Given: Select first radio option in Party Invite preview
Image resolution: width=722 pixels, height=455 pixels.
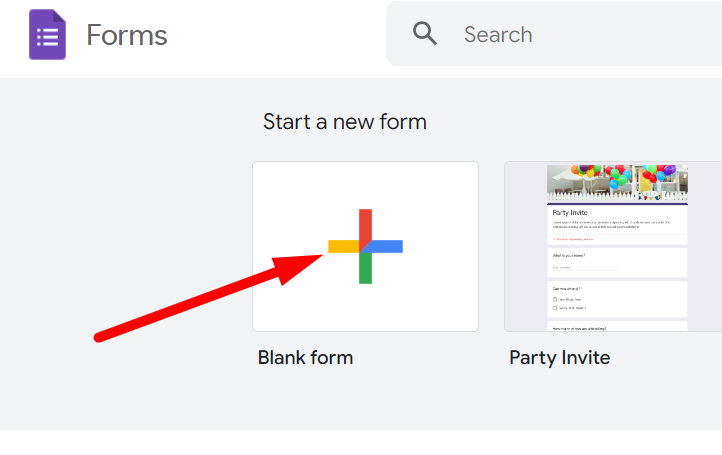Looking at the screenshot, I should click(x=555, y=299).
